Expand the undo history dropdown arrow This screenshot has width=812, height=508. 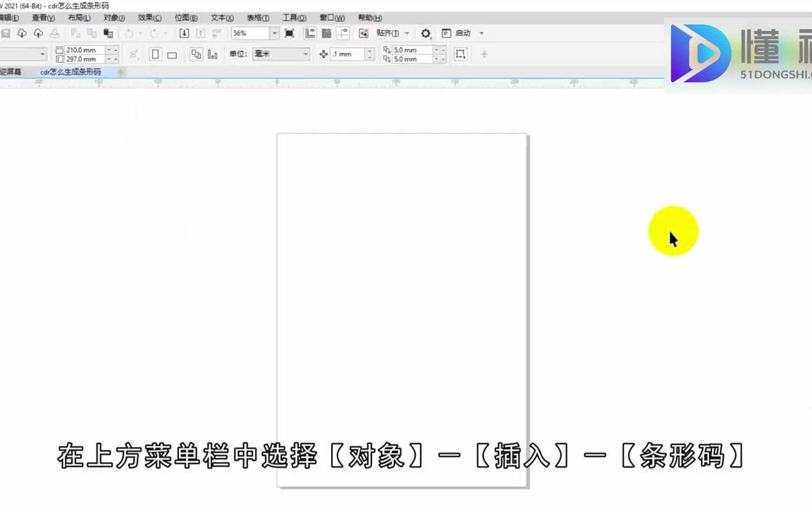[140, 33]
